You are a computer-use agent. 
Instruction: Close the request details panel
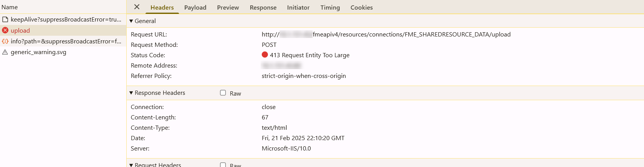[137, 7]
